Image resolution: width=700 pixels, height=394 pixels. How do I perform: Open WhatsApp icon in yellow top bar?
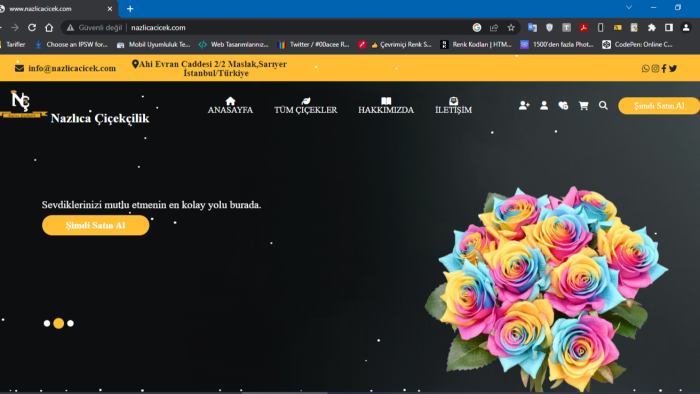point(646,68)
